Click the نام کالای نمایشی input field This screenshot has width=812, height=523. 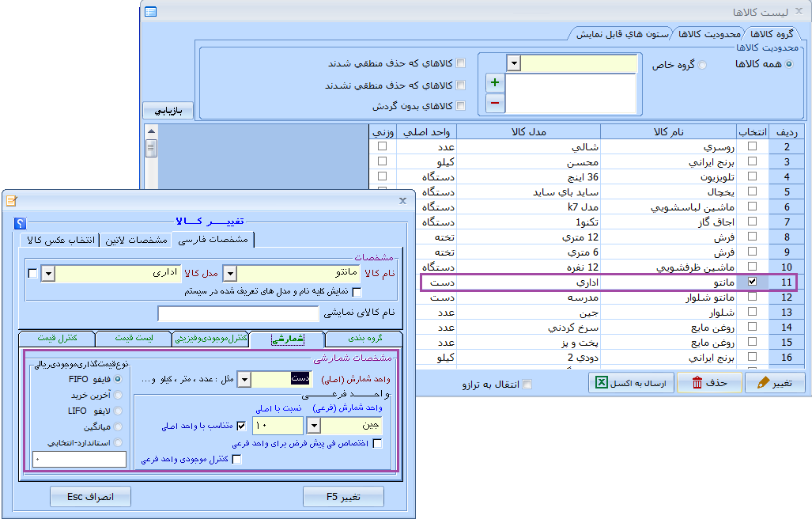pos(238,313)
